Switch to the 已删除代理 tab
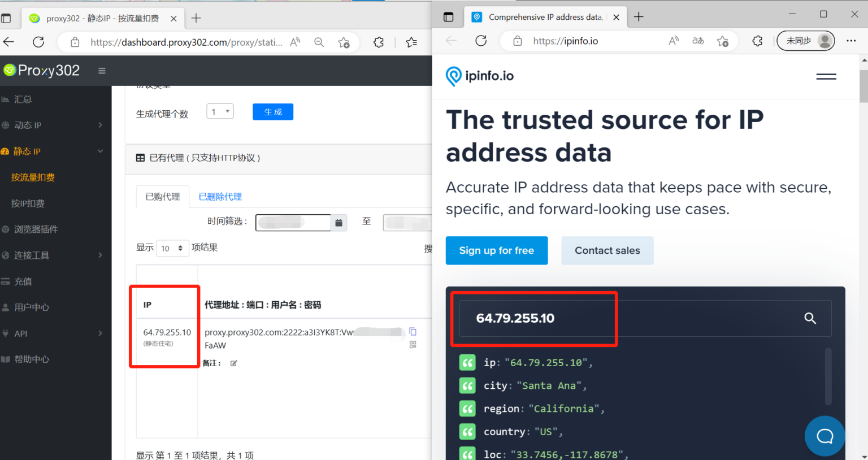 (x=220, y=196)
